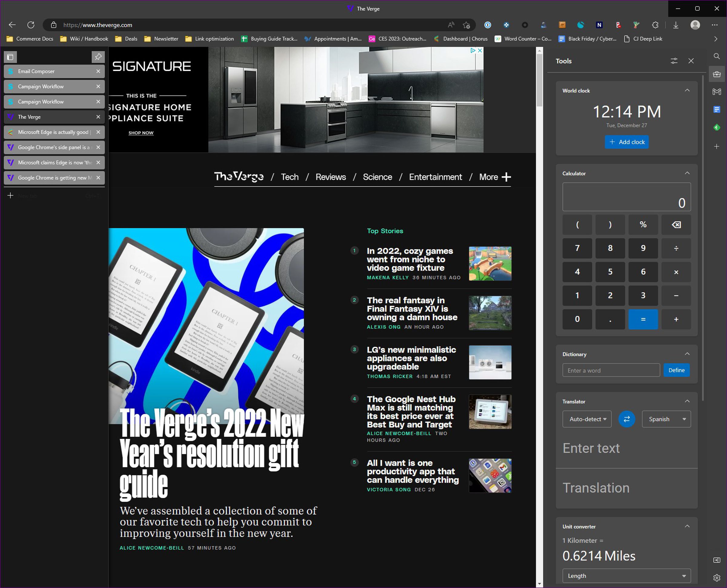The height and width of the screenshot is (588, 727).
Task: Click the Define button in Dictionary
Action: tap(677, 370)
